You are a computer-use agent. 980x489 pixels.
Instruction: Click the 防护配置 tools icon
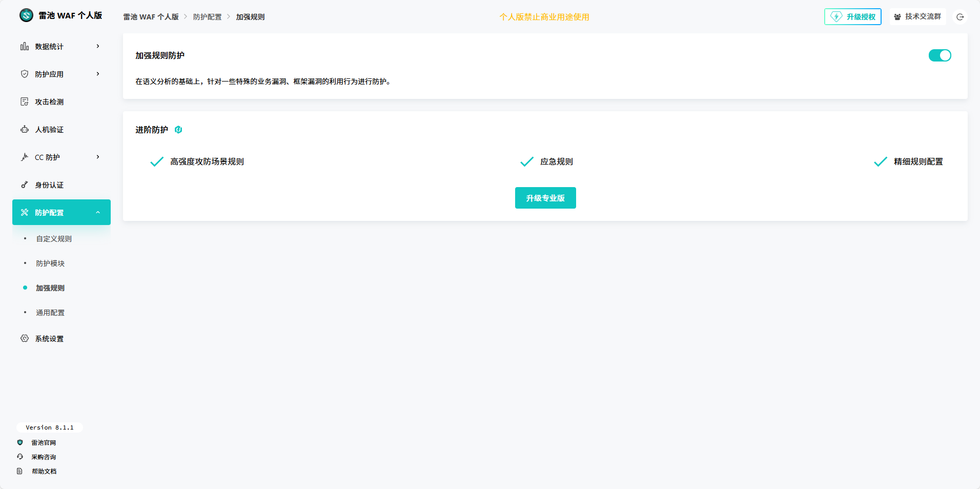click(x=25, y=212)
